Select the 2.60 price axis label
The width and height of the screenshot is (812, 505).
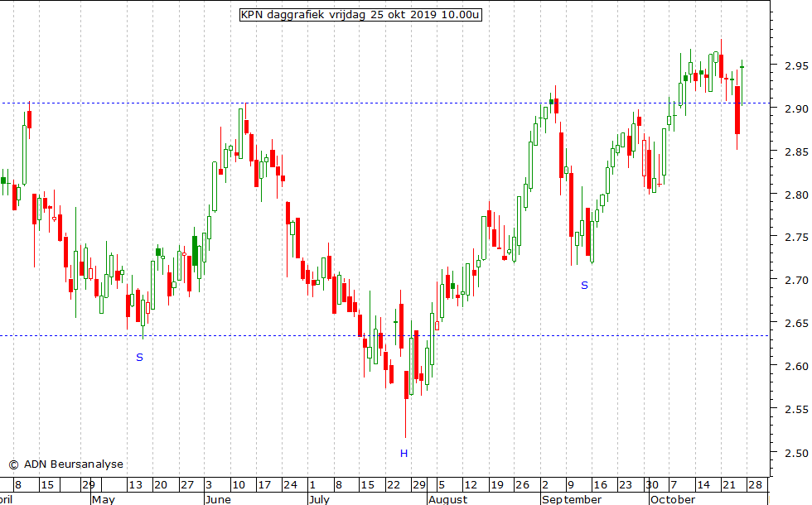[796, 366]
